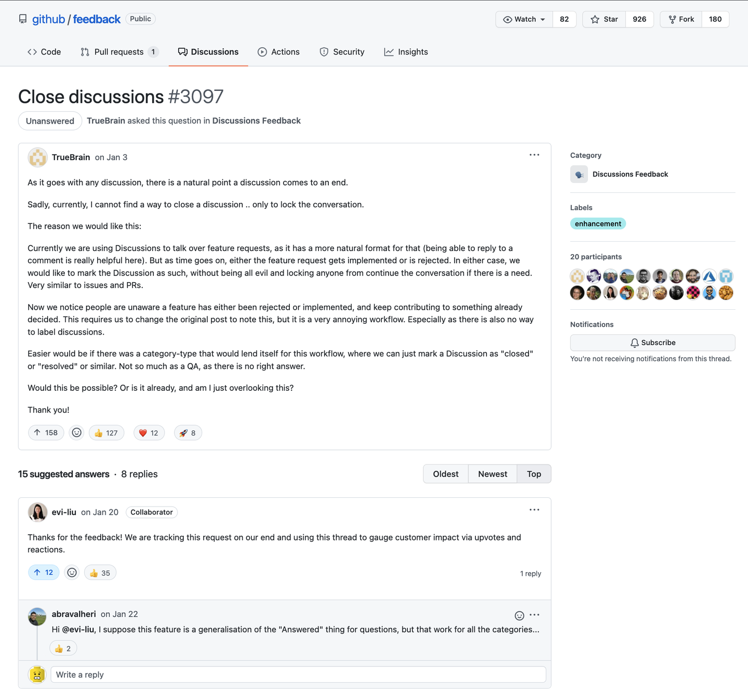Click the last avatar in second participants row

[x=726, y=293]
